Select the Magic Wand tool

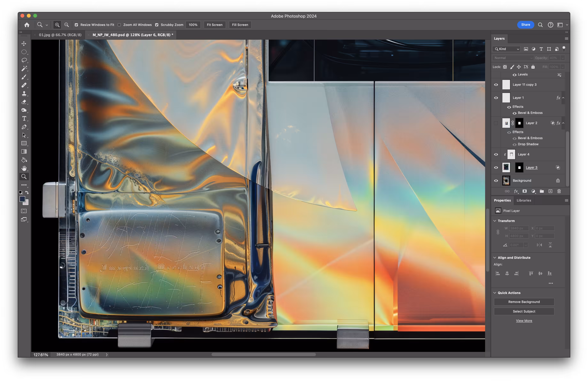coord(24,68)
